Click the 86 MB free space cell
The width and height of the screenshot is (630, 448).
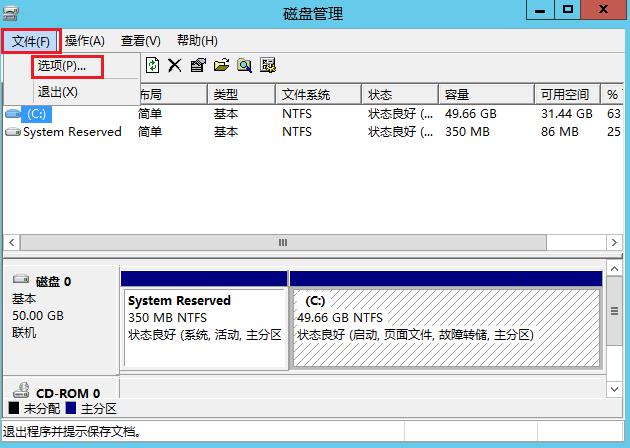click(x=560, y=132)
